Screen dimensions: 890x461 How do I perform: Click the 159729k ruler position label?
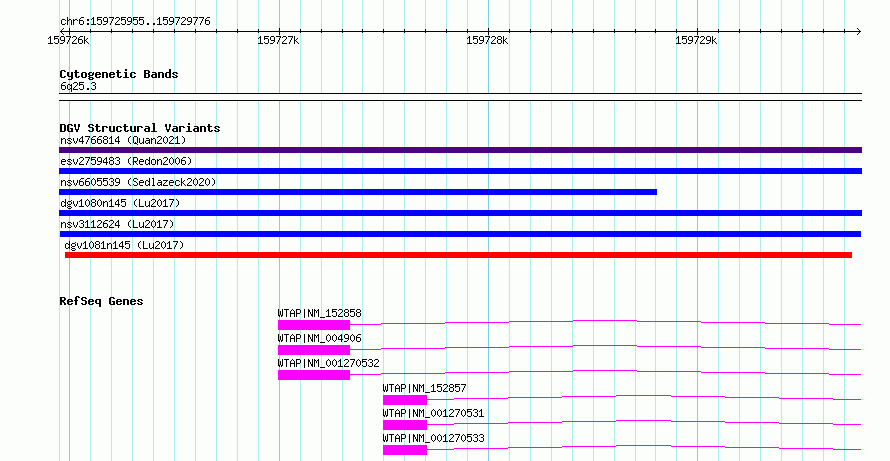[696, 40]
